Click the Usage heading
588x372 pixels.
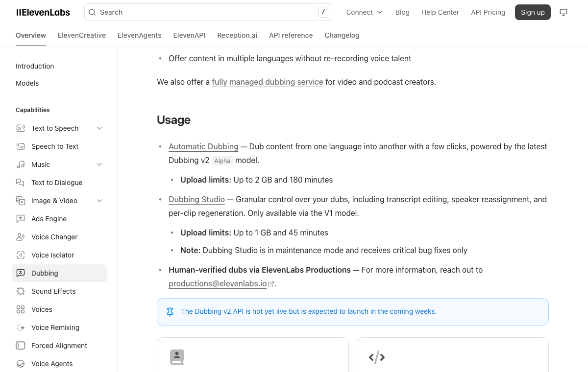pos(173,120)
